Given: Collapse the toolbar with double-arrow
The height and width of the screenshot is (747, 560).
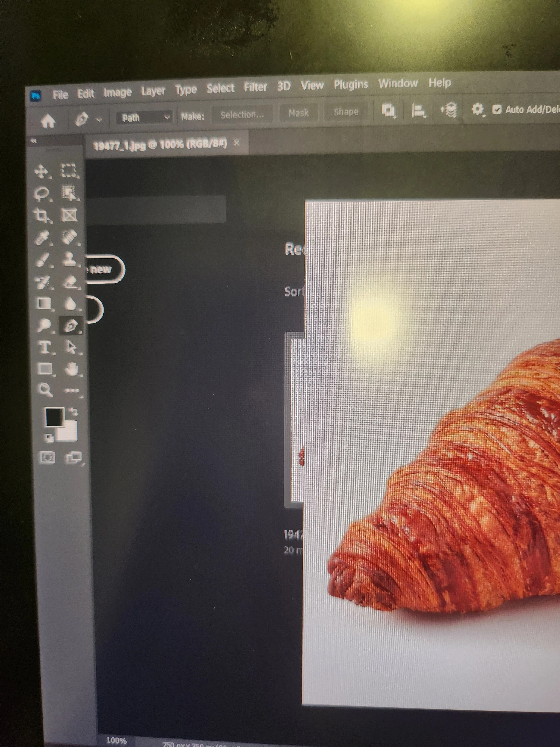Looking at the screenshot, I should (33, 141).
